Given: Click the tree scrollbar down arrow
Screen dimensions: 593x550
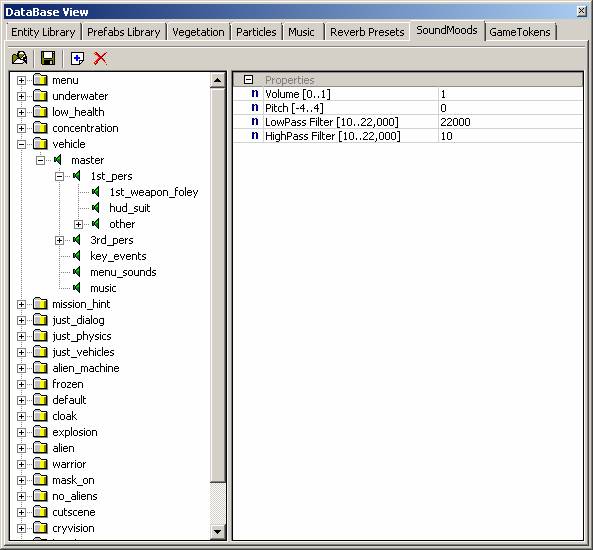Looking at the screenshot, I should point(217,531).
